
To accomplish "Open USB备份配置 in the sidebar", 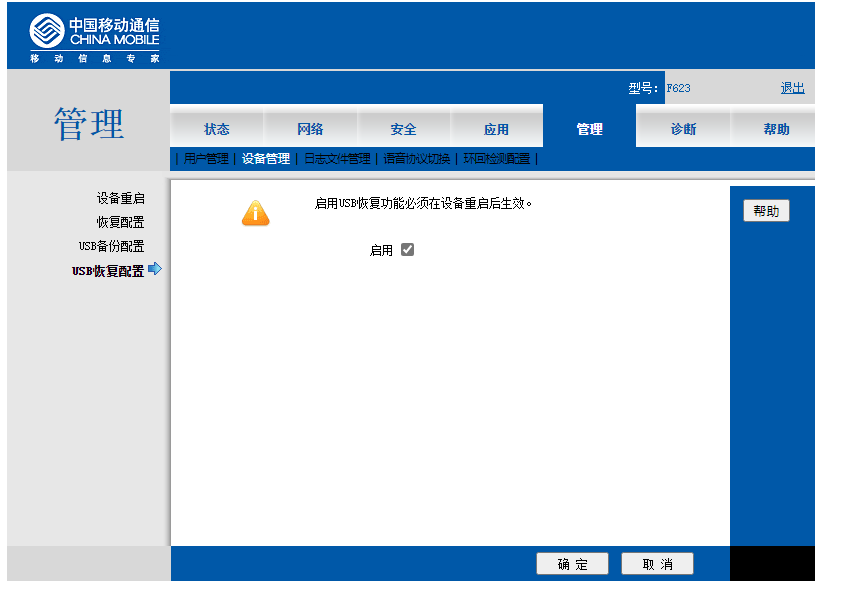I will click(x=111, y=246).
